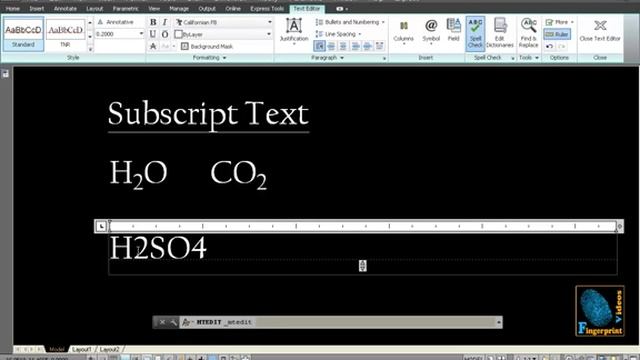Expand the Formatting panel arrow

pos(224,58)
